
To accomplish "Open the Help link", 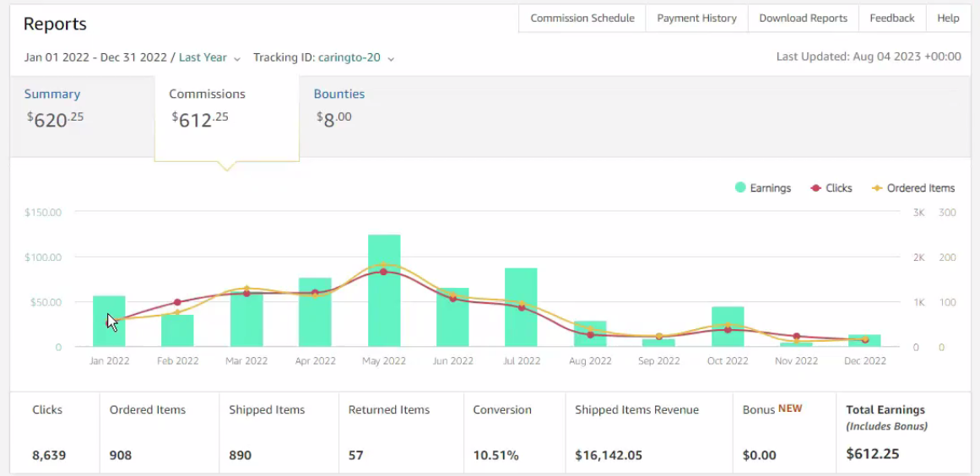I will (x=948, y=18).
